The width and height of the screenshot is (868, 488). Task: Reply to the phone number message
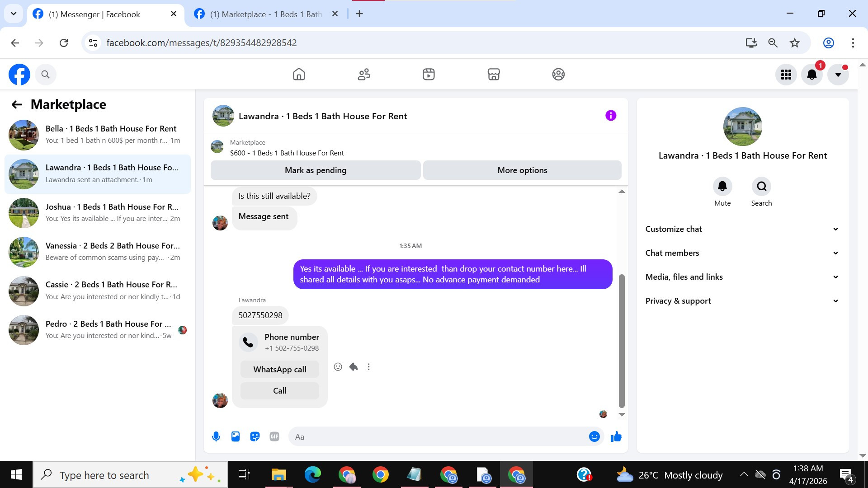pos(354,367)
